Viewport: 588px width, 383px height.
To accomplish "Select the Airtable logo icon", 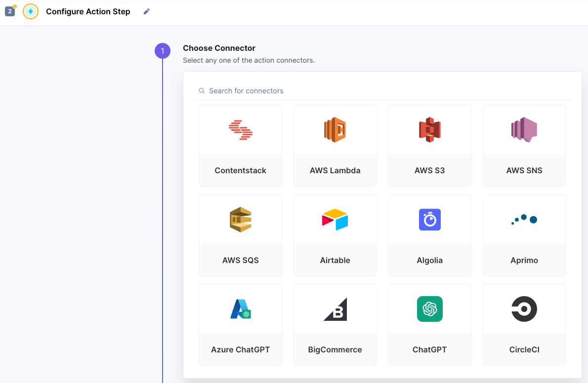I will click(x=335, y=220).
